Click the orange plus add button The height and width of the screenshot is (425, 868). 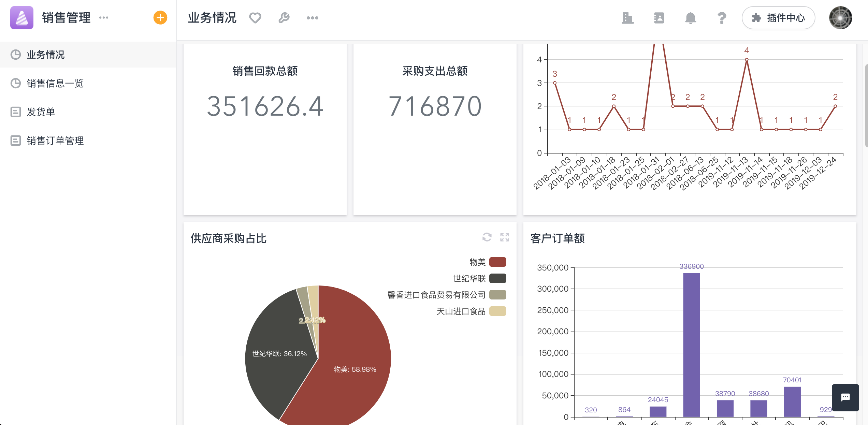point(160,18)
